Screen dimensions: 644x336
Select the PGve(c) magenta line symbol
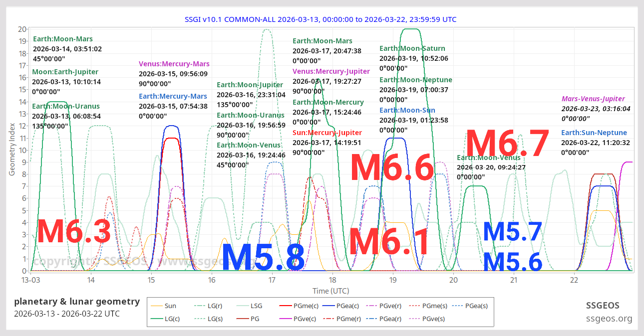pos(286,319)
